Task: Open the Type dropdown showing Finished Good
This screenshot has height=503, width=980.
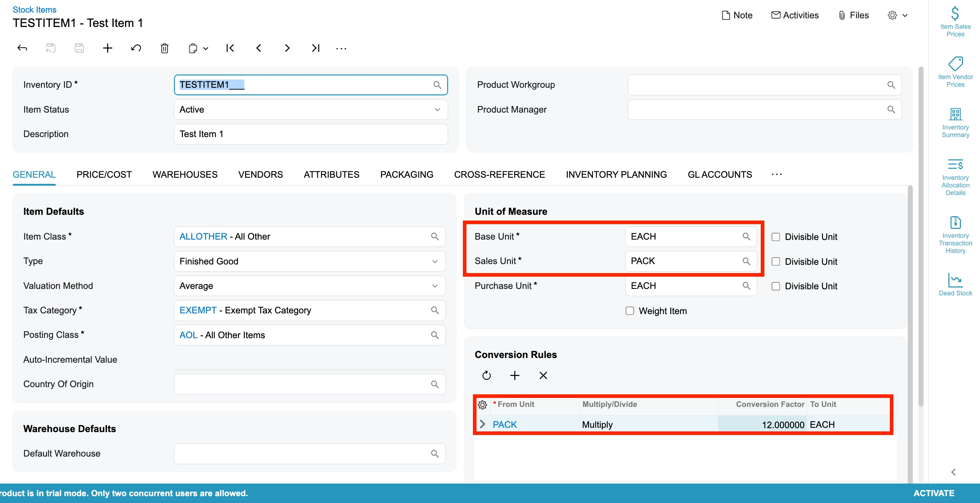Action: [x=309, y=261]
